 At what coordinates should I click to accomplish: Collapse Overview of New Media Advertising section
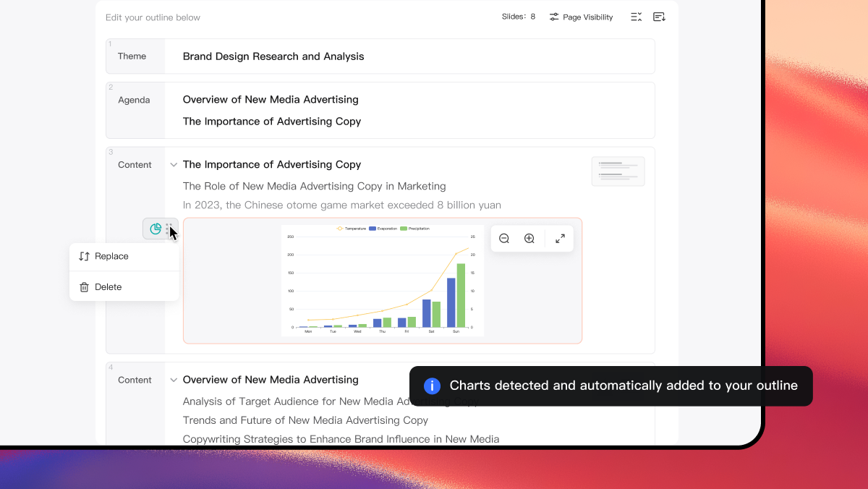pos(174,380)
